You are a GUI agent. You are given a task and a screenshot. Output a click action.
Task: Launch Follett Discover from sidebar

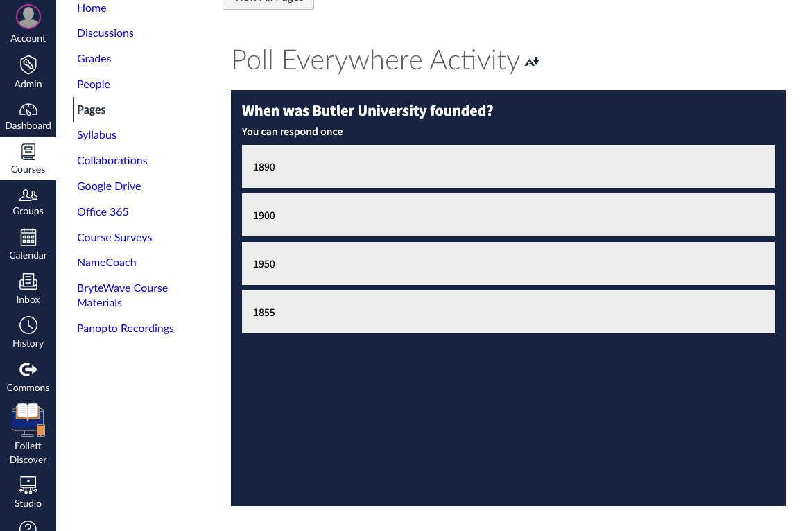28,434
